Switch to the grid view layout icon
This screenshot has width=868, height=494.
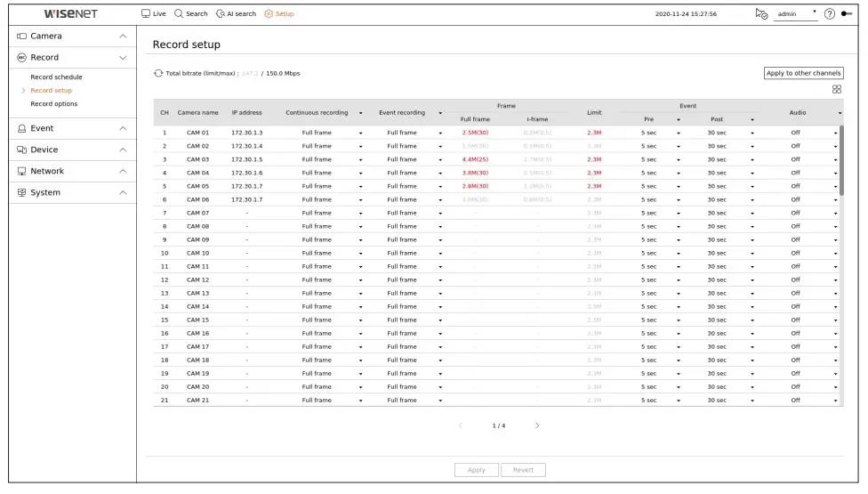(837, 89)
